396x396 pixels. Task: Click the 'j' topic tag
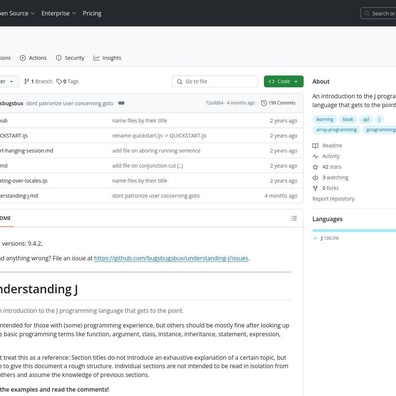click(379, 119)
